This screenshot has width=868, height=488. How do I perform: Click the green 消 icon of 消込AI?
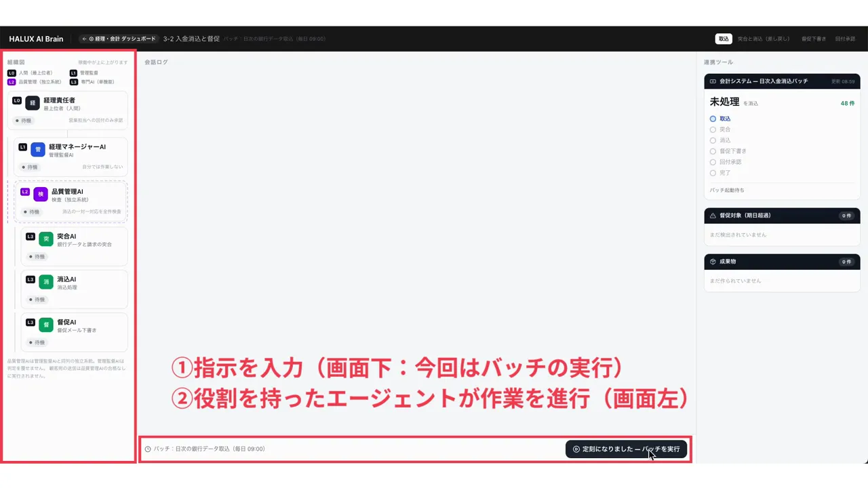[x=46, y=282]
